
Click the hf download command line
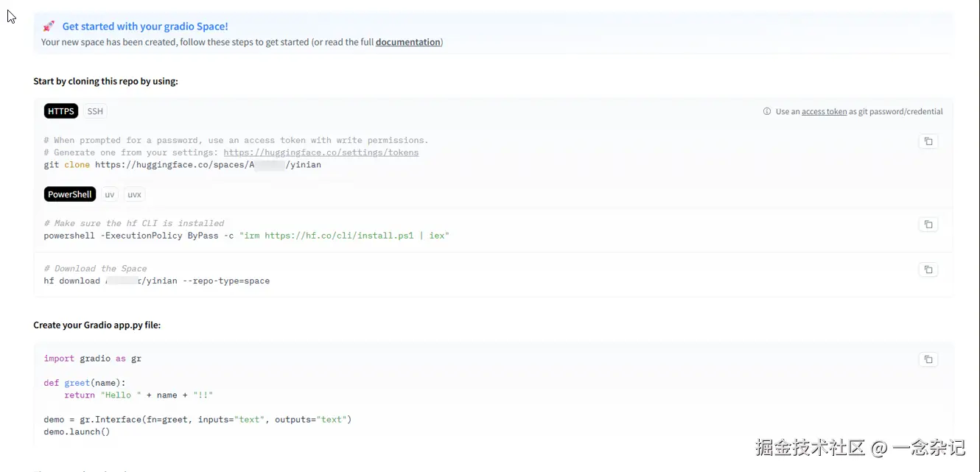pos(157,281)
